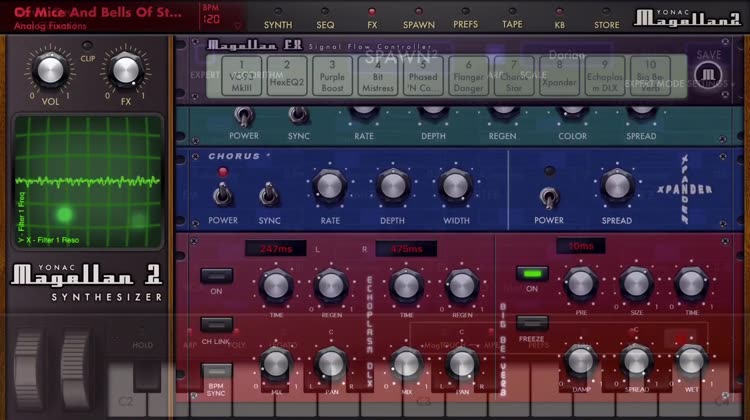This screenshot has width=750, height=420.
Task: Adjust the master FX knob
Action: click(x=125, y=70)
